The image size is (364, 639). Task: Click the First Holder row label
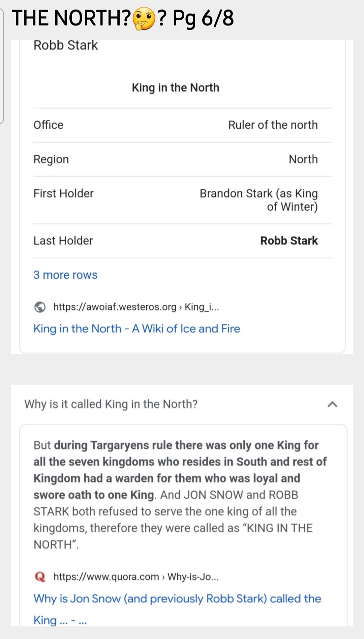pyautogui.click(x=63, y=193)
